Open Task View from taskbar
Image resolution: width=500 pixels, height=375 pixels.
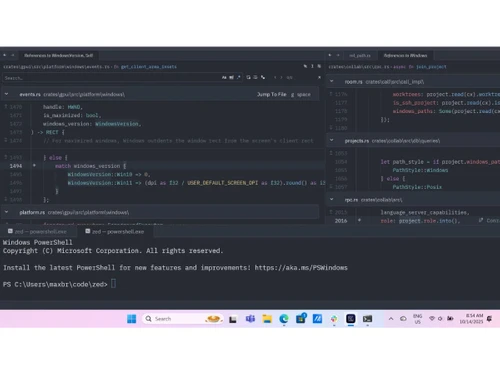tap(233, 319)
